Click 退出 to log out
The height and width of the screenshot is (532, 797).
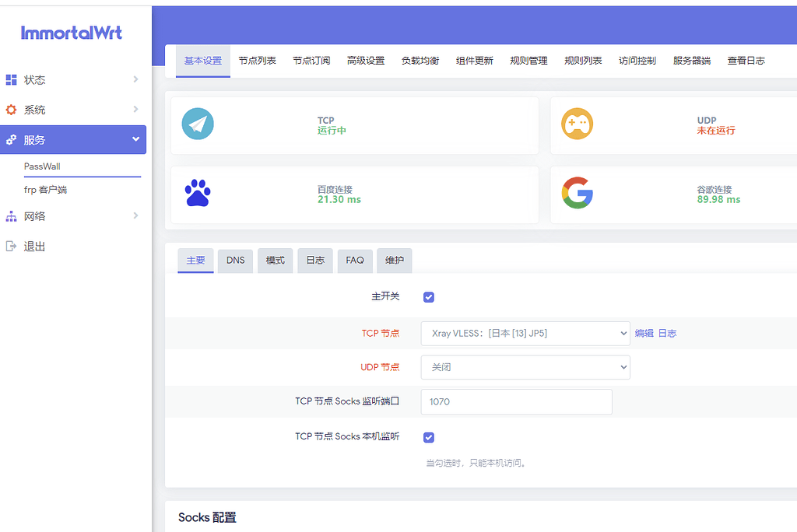pos(34,247)
